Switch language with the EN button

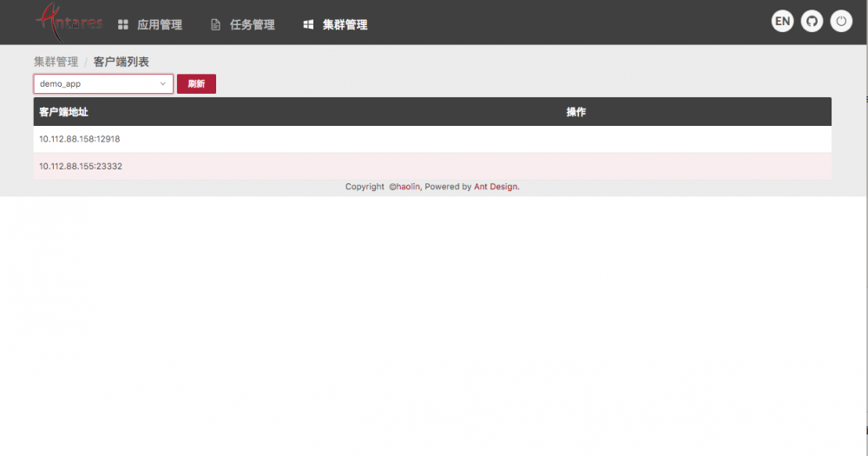[782, 21]
